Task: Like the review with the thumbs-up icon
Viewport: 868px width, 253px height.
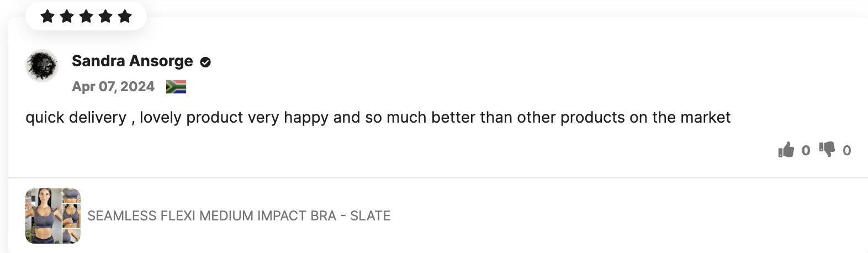Action: 786,150
